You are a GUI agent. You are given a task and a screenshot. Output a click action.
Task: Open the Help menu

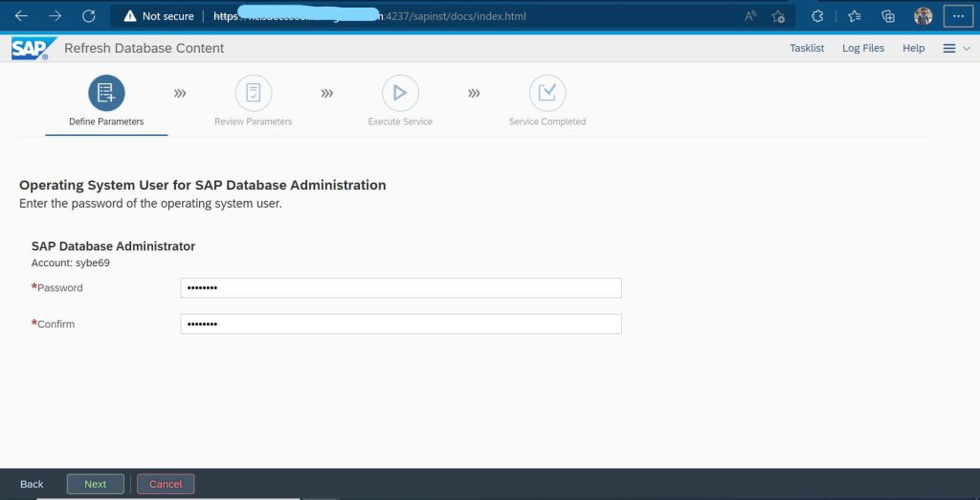913,48
